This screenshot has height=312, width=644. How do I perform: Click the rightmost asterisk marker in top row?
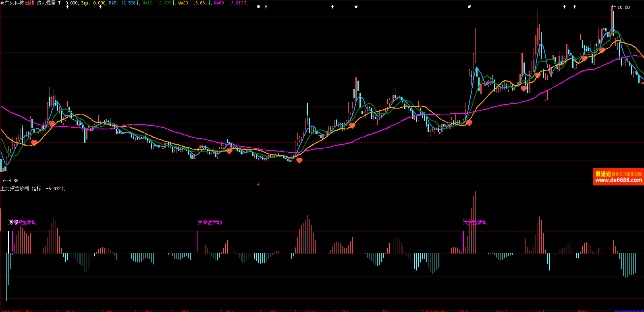click(469, 7)
